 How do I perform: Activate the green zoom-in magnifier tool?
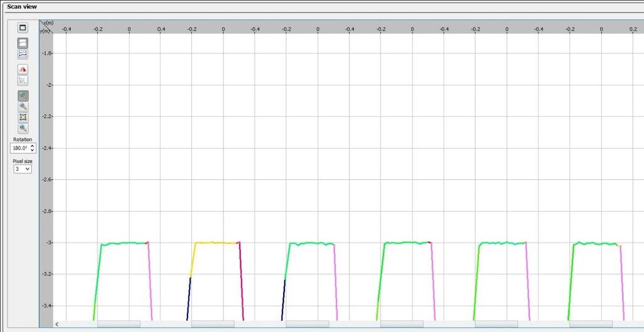[x=23, y=96]
